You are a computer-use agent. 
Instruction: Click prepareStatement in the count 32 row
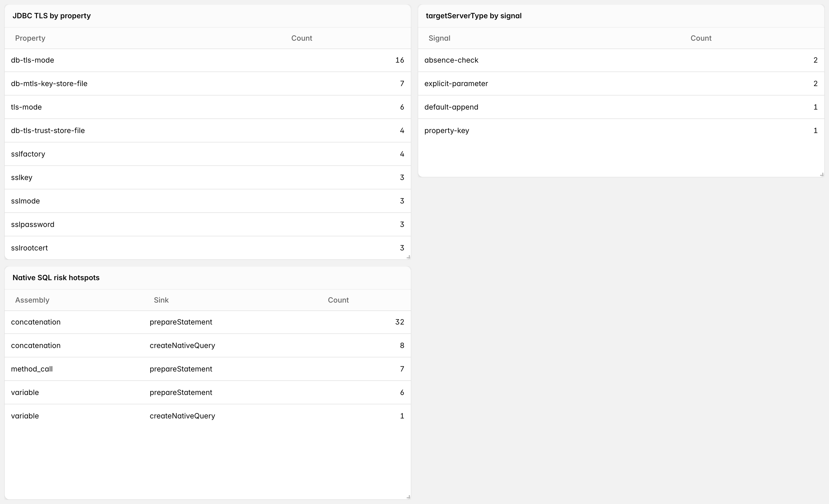(181, 322)
